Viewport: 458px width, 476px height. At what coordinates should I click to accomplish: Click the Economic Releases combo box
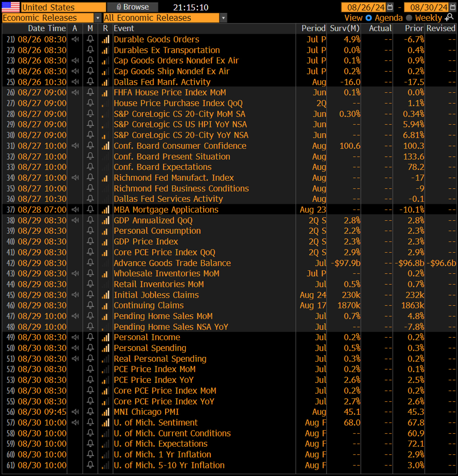click(48, 18)
